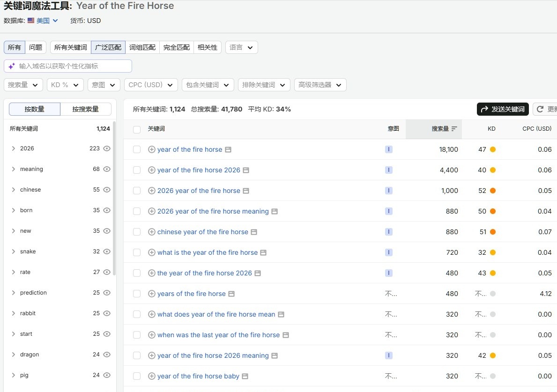
Task: Click the sort icon in the 搜索量 column header
Action: (x=454, y=129)
